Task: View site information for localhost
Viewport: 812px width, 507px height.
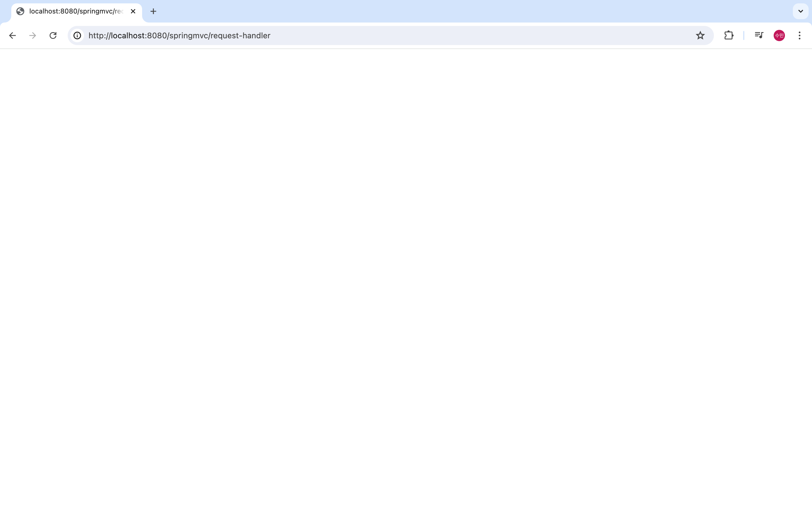Action: pyautogui.click(x=78, y=35)
